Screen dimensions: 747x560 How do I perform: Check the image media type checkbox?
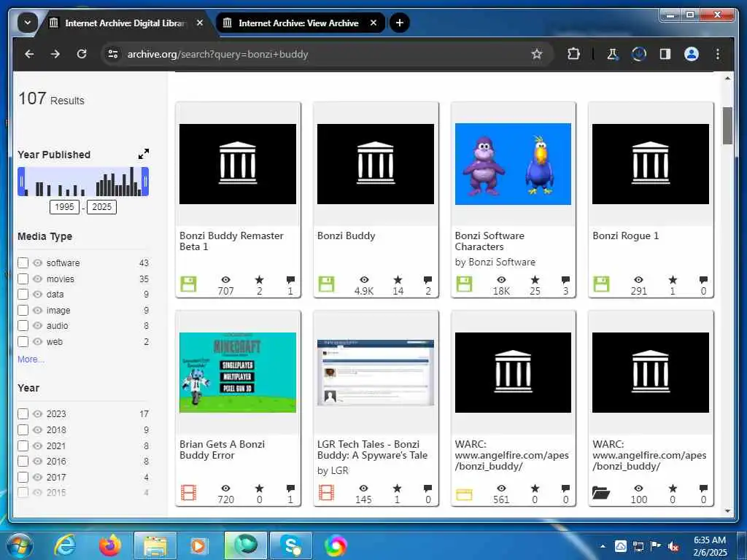23,310
